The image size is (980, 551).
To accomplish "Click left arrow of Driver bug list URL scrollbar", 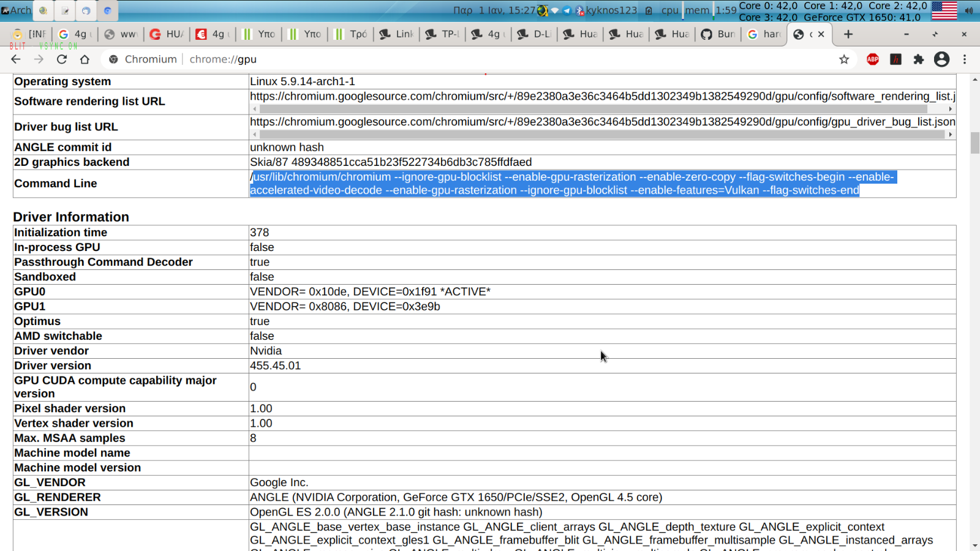I will click(255, 135).
